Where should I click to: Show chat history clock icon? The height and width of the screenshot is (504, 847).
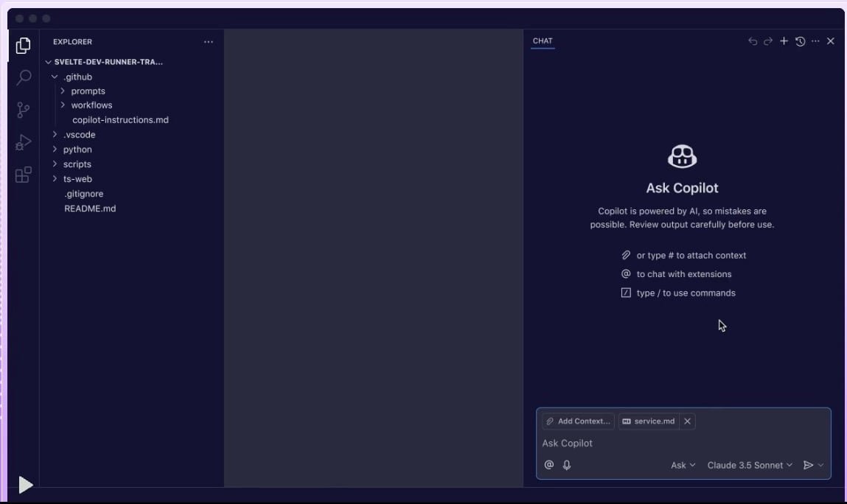pos(800,41)
